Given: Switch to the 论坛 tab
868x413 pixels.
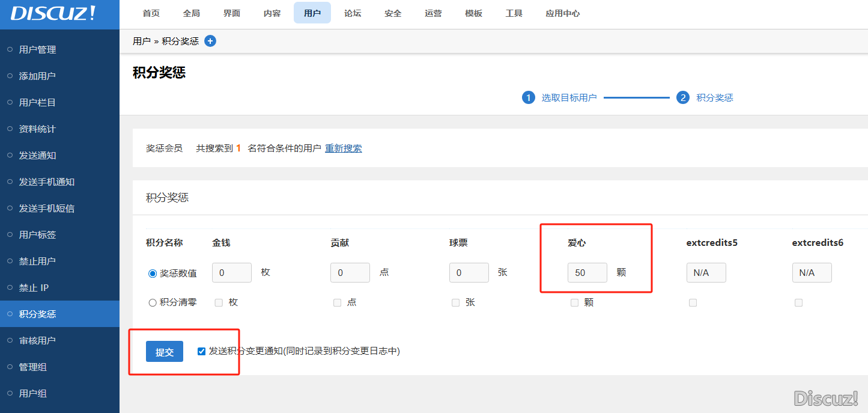Looking at the screenshot, I should click(x=353, y=13).
